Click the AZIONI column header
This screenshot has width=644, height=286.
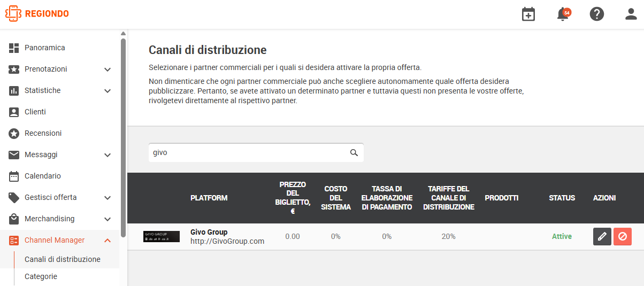click(604, 198)
